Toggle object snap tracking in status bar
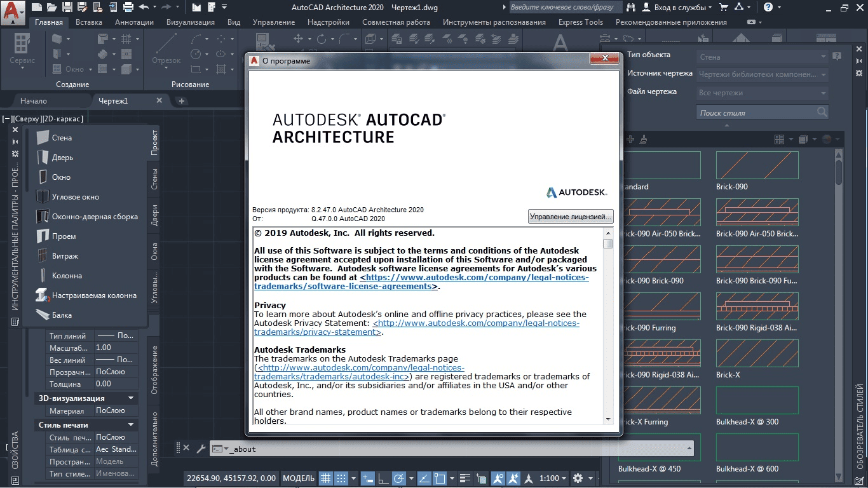This screenshot has width=868, height=488. 425,478
